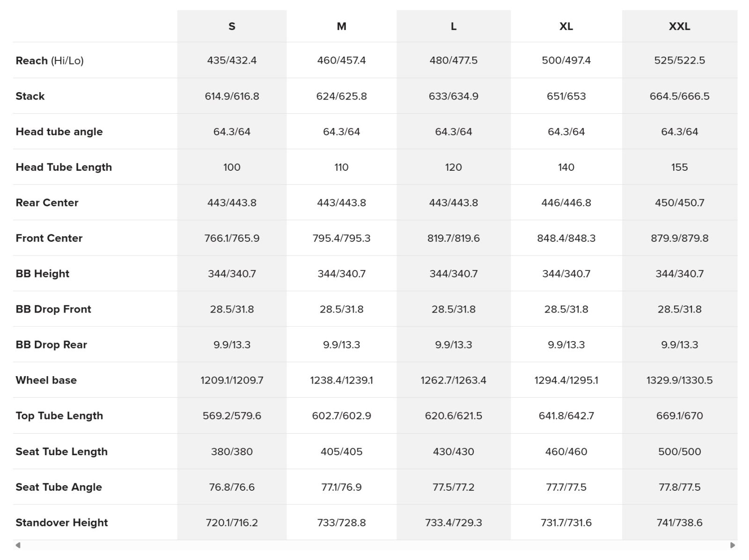The height and width of the screenshot is (560, 749).
Task: Click the Reach (Hi/Lo) row label
Action: pos(50,60)
